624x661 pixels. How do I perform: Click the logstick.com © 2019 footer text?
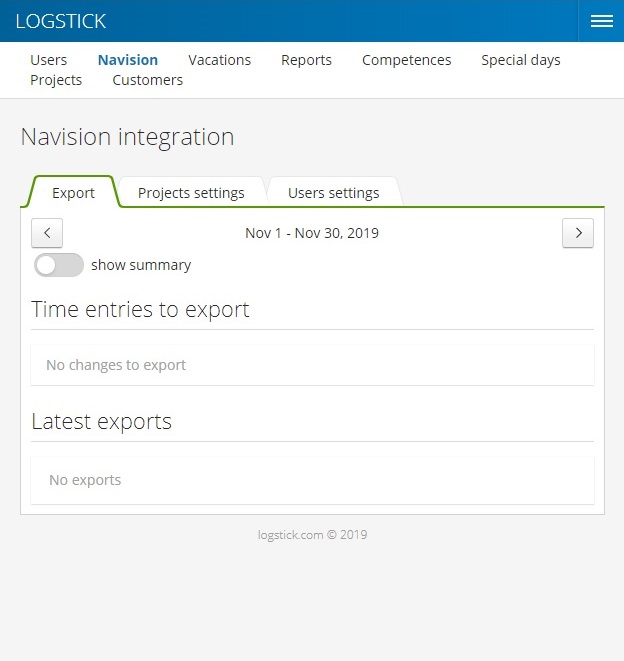click(312, 535)
